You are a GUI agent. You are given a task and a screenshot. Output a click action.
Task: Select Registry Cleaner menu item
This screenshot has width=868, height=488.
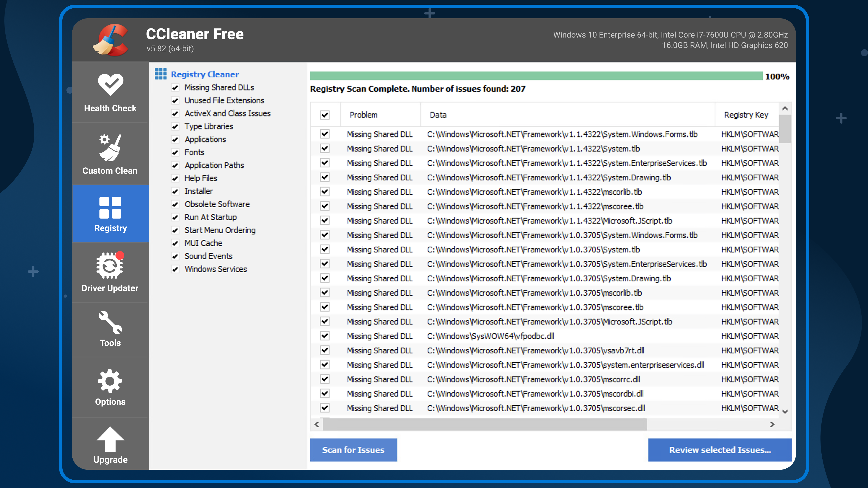point(205,74)
